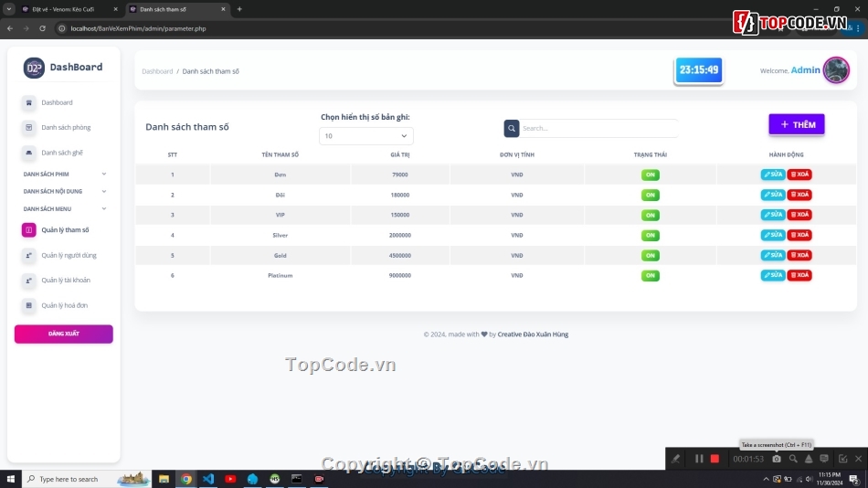Click the recorder pencil draw icon
Screen dimensions: 868x488
(676, 459)
